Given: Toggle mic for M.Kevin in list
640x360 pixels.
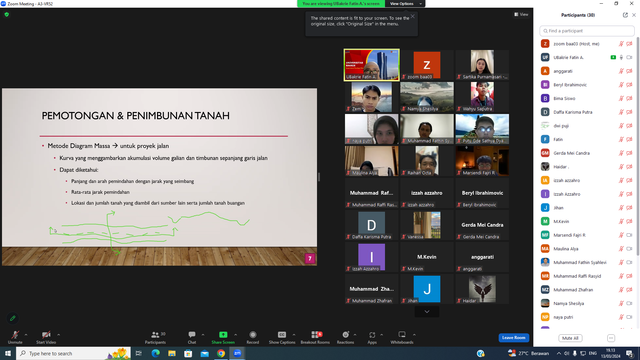Looking at the screenshot, I should point(621,221).
